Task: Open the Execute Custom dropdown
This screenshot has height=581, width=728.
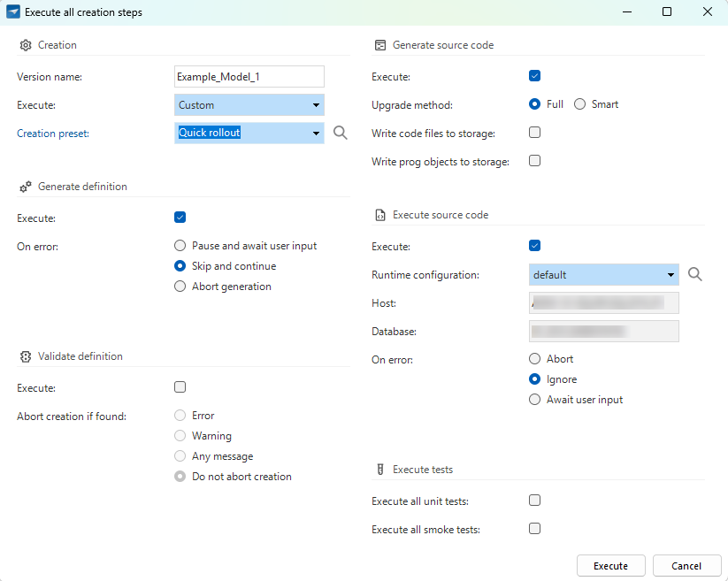Action: point(249,105)
